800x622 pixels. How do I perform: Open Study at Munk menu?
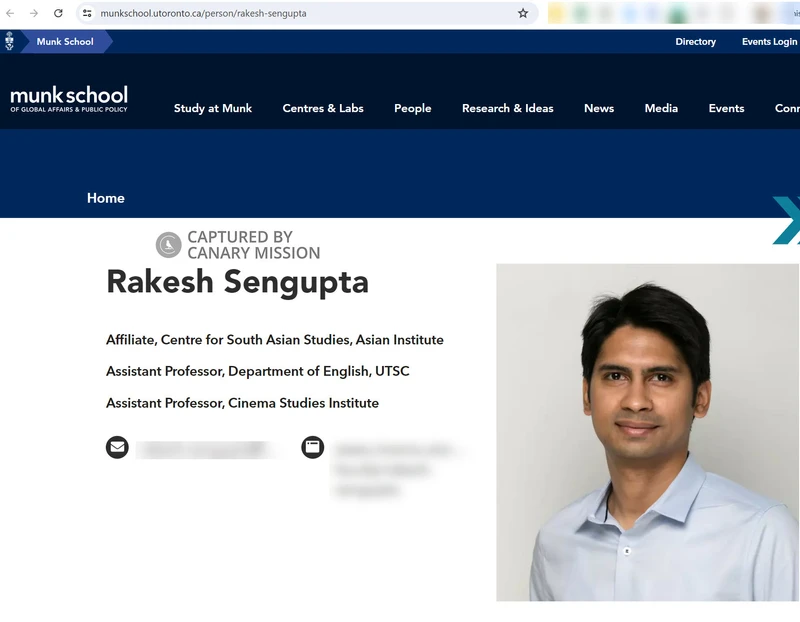point(213,108)
